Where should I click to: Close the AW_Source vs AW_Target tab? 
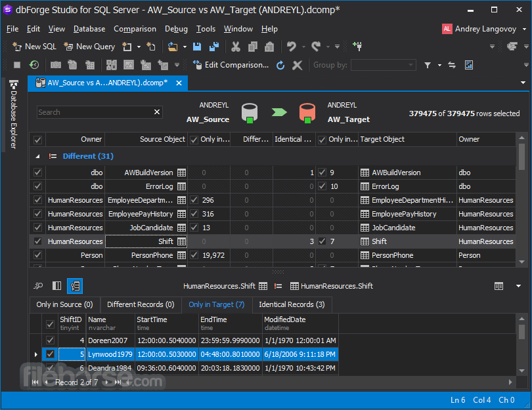point(179,83)
